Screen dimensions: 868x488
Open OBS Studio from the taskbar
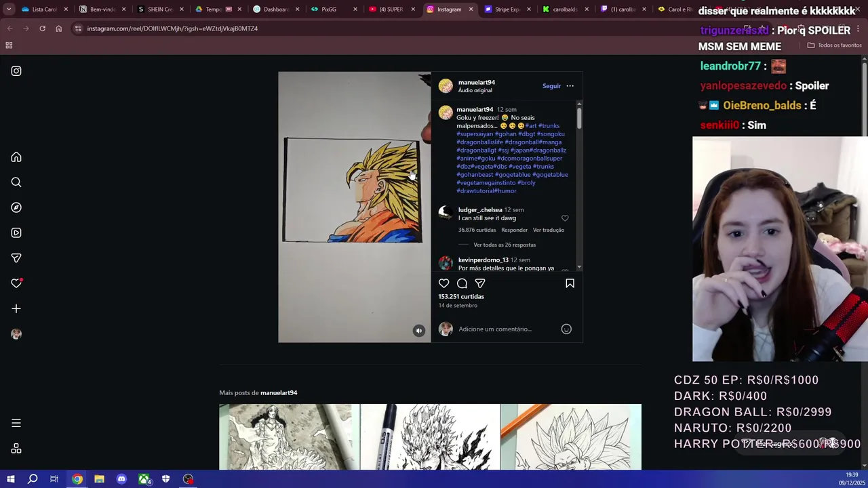[x=188, y=479]
